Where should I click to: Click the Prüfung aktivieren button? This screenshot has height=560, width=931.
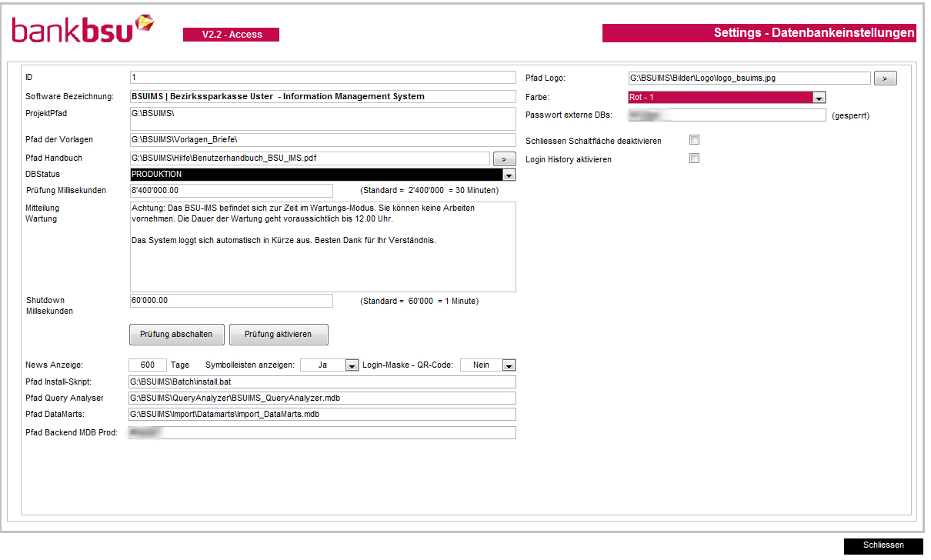pos(279,334)
